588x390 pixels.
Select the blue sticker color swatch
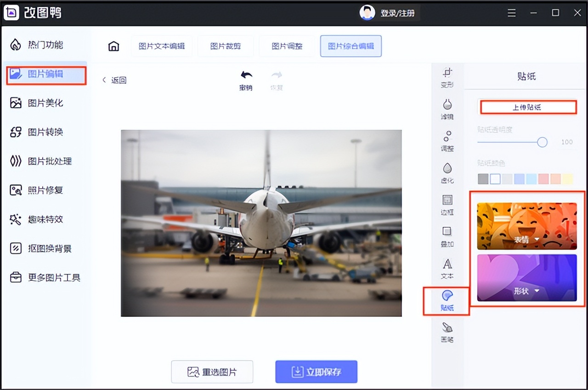(x=520, y=178)
